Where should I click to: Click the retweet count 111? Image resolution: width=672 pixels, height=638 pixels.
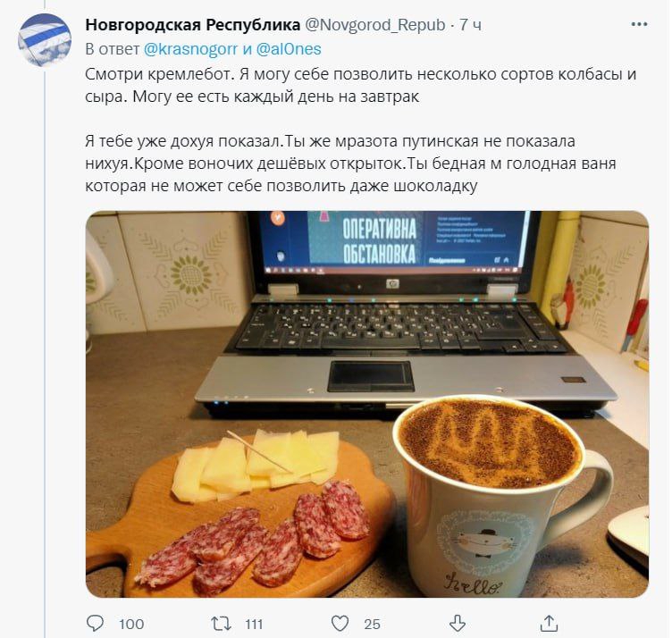click(254, 625)
